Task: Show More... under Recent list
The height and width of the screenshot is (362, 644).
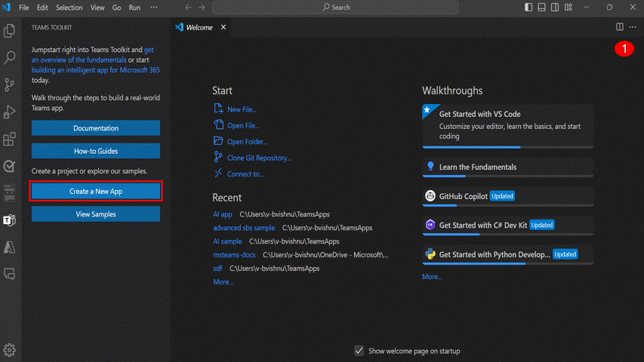Action: 223,282
